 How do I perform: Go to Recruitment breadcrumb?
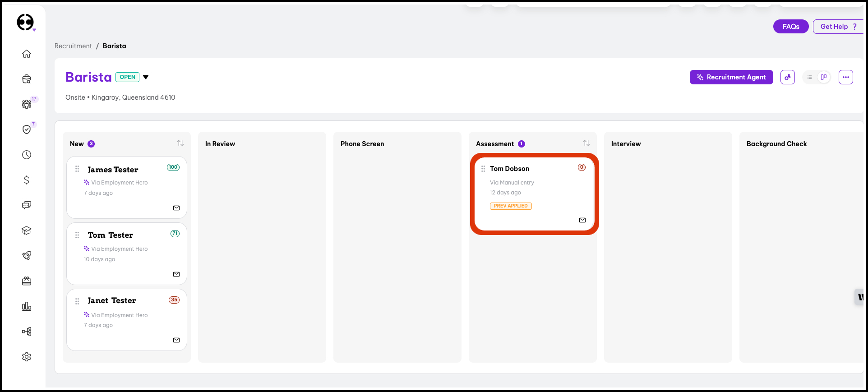pos(73,46)
